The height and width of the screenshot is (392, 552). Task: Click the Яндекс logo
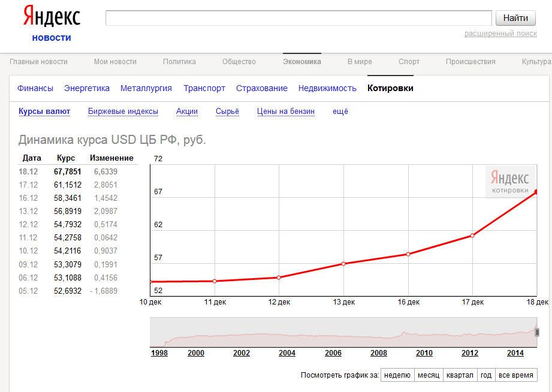coord(52,17)
